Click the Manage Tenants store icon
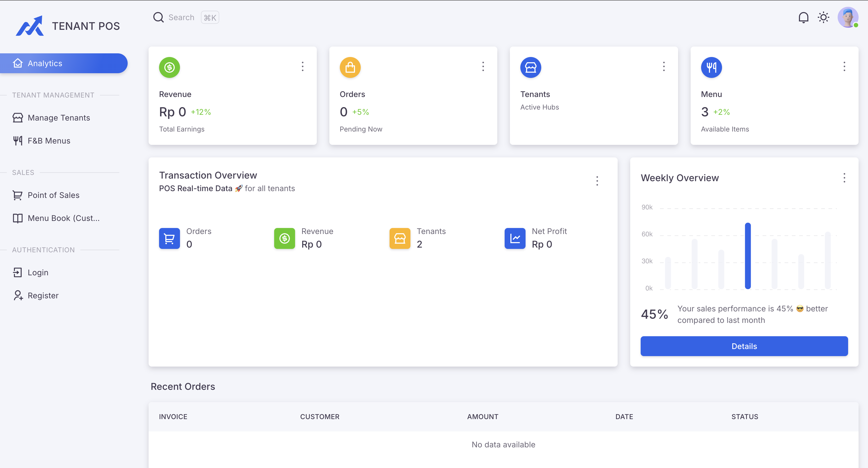 point(18,117)
